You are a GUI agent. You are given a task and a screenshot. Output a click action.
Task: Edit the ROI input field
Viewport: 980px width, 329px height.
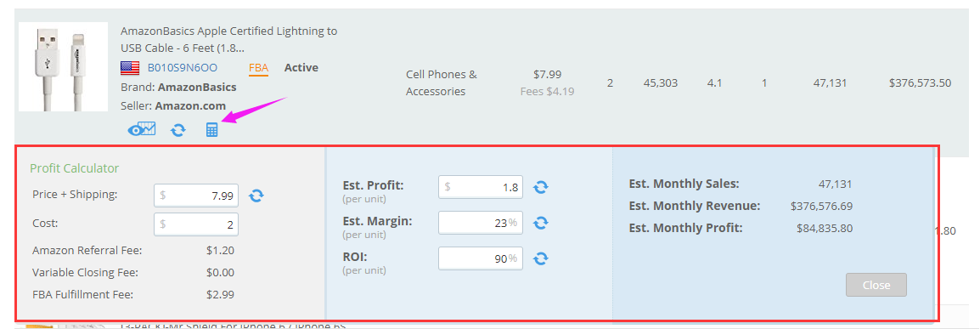coord(481,258)
